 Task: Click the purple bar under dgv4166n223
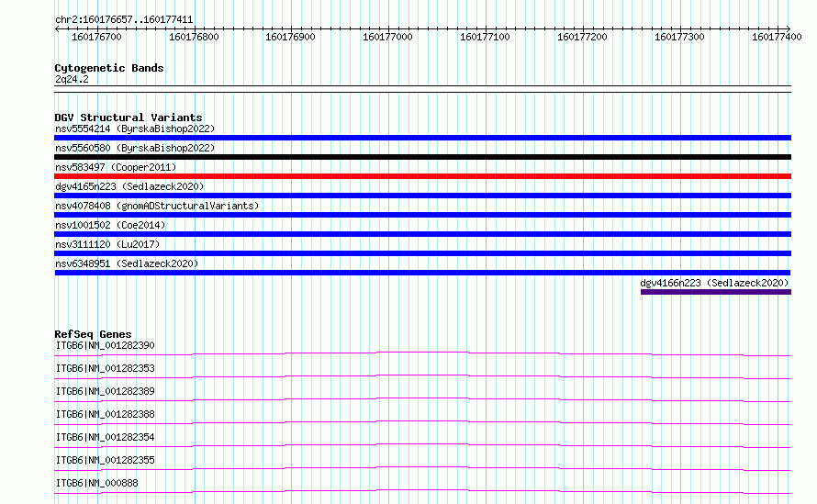pos(716,292)
